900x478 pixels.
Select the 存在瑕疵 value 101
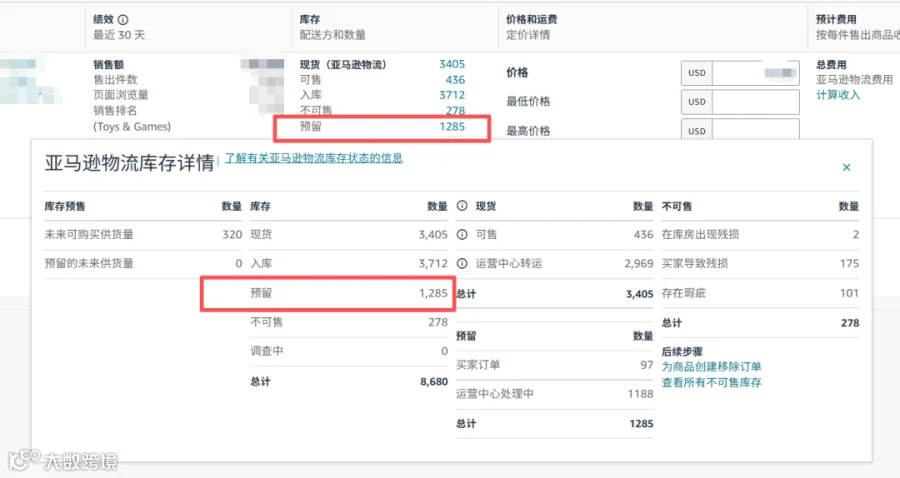pos(849,293)
